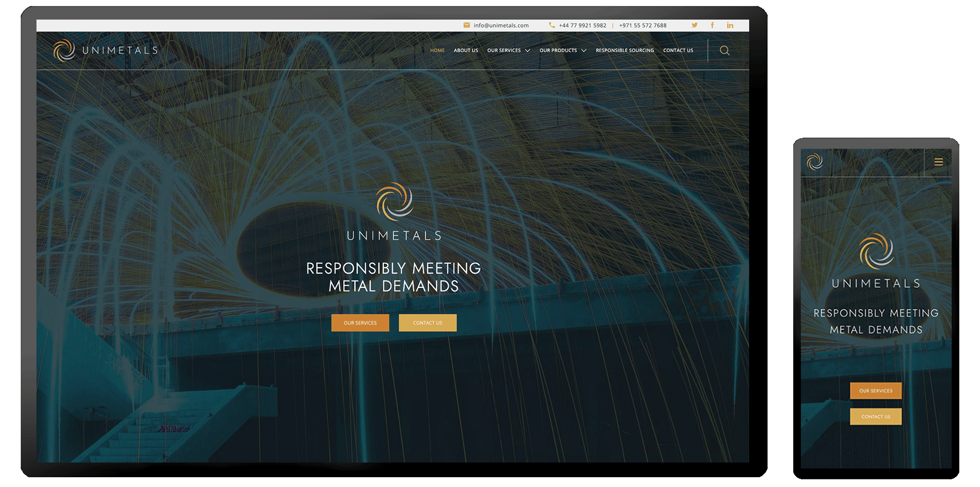Viewport: 980px width, 487px height.
Task: Click the Unimetals swirl logo in desktop header
Action: tap(64, 51)
